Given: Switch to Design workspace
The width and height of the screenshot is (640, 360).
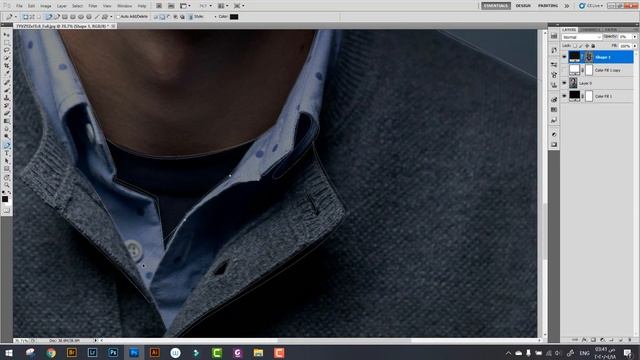Looking at the screenshot, I should [523, 6].
